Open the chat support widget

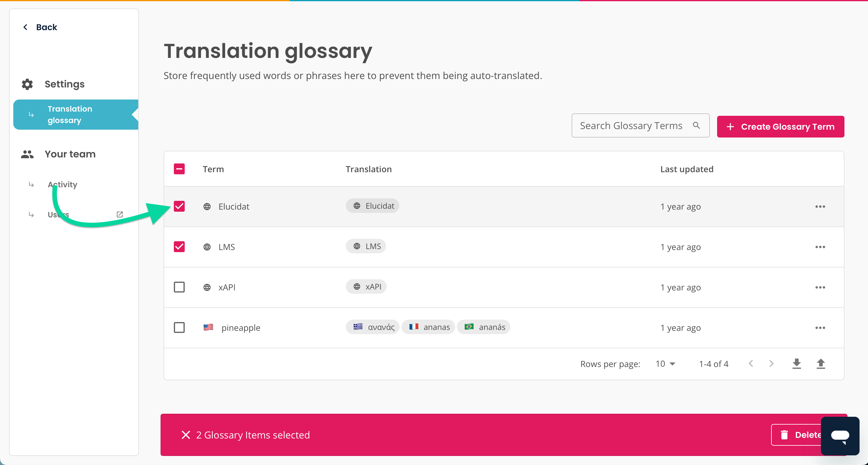click(840, 436)
